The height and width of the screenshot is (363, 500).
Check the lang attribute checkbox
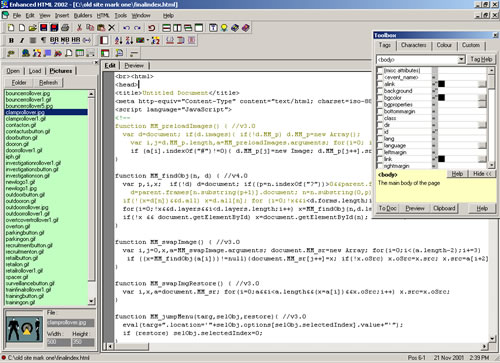click(x=380, y=139)
